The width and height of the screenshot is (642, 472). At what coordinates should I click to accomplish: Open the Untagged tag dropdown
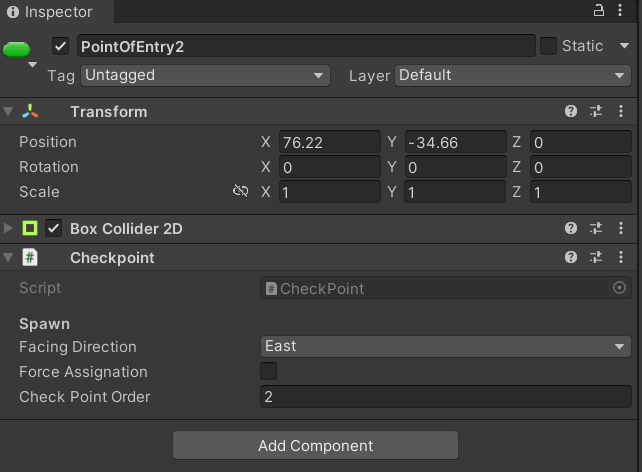[205, 75]
